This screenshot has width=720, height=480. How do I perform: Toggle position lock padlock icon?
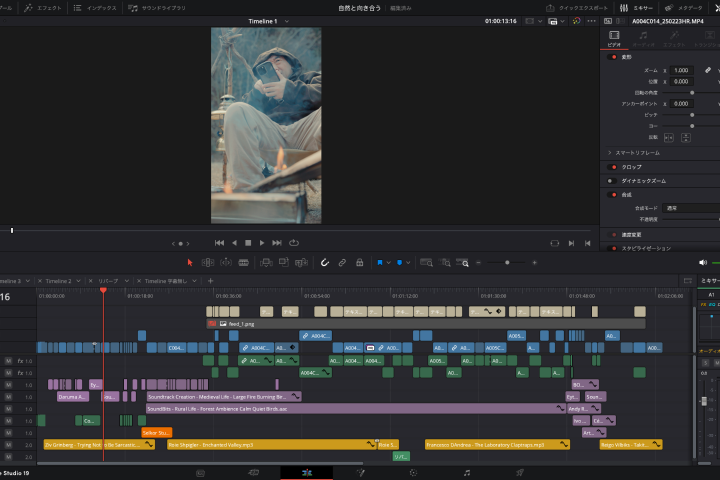point(360,263)
